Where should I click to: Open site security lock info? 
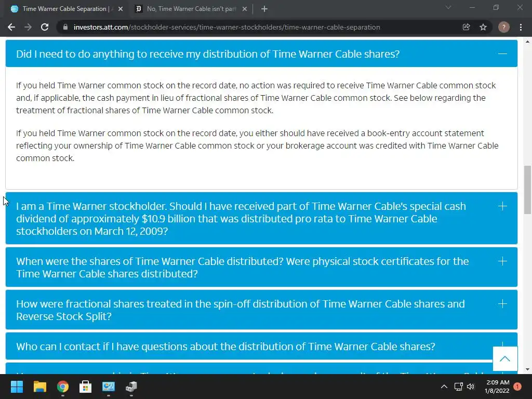(x=65, y=27)
